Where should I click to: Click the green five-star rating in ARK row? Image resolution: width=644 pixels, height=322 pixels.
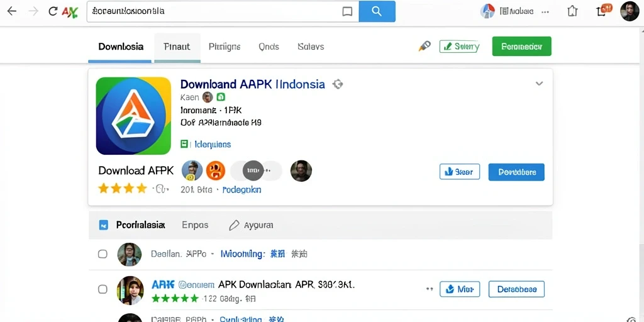click(x=175, y=298)
